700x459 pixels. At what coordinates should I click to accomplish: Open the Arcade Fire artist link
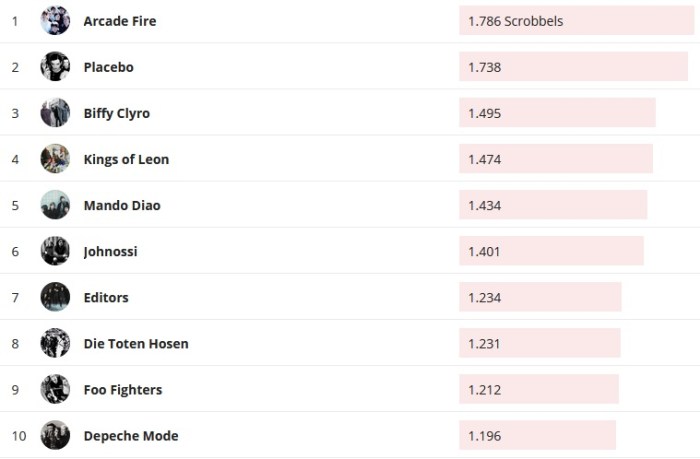[120, 21]
